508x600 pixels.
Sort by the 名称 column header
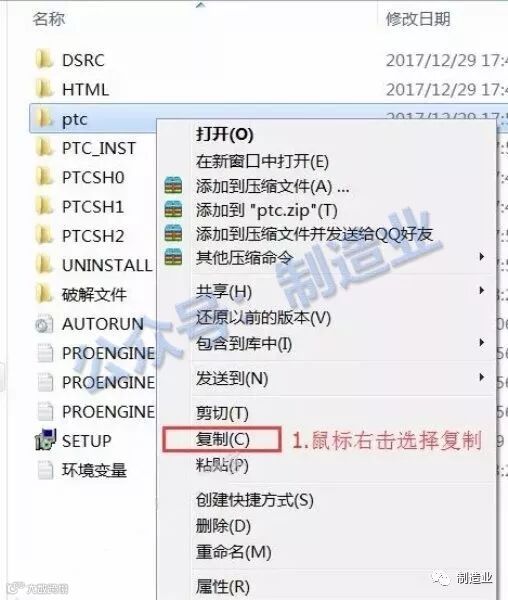49,18
